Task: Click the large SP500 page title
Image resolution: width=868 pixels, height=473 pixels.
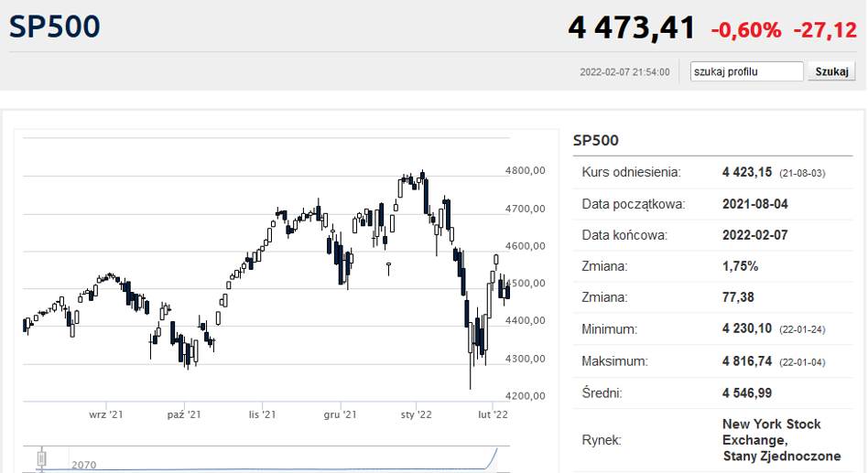Action: (55, 27)
